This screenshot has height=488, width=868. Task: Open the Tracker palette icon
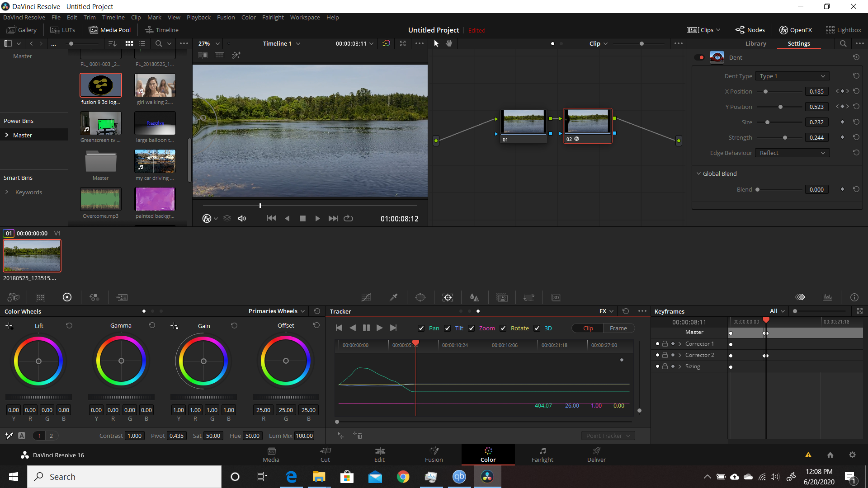(x=448, y=297)
